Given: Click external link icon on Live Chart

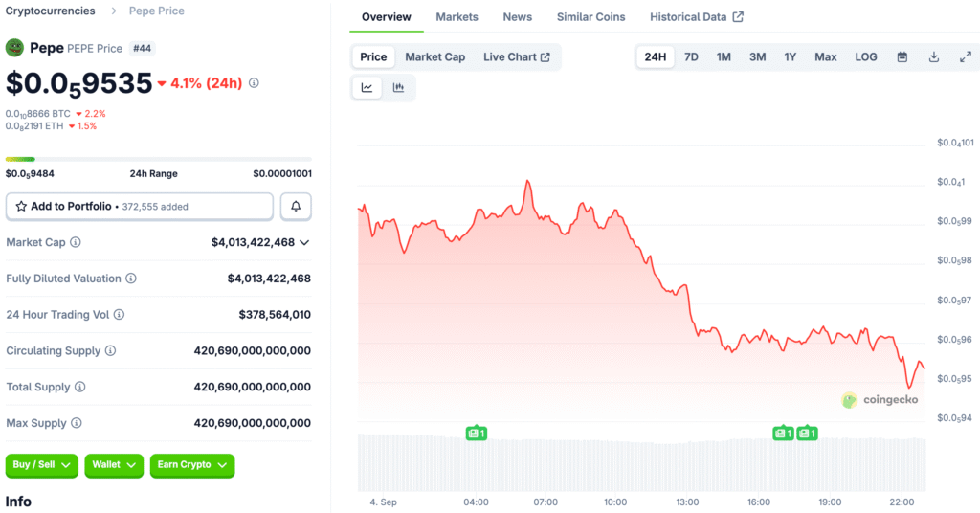Looking at the screenshot, I should (545, 56).
